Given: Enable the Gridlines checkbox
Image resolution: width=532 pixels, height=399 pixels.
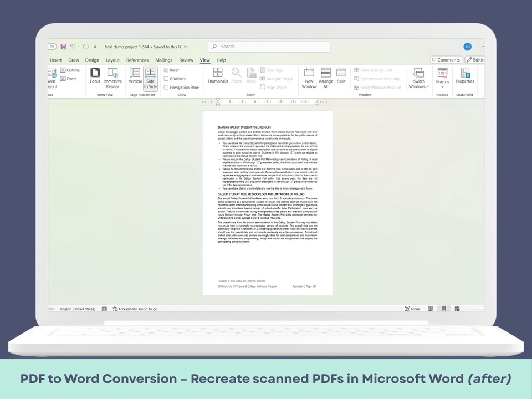Looking at the screenshot, I should pos(166,79).
